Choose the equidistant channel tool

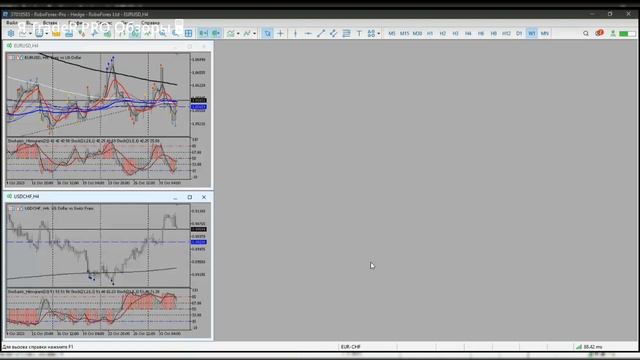click(333, 33)
